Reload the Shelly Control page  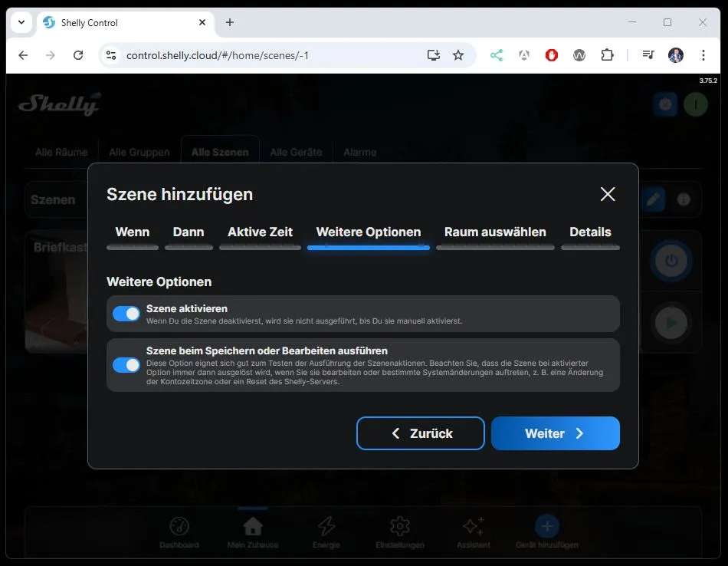point(78,55)
